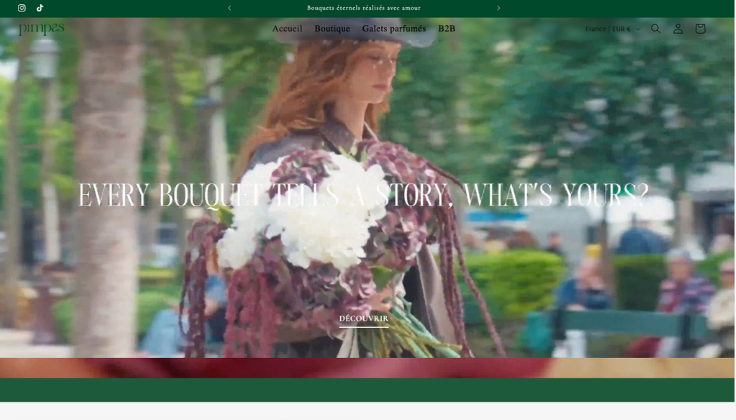Open the account login icon
This screenshot has width=736, height=420.
[678, 29]
